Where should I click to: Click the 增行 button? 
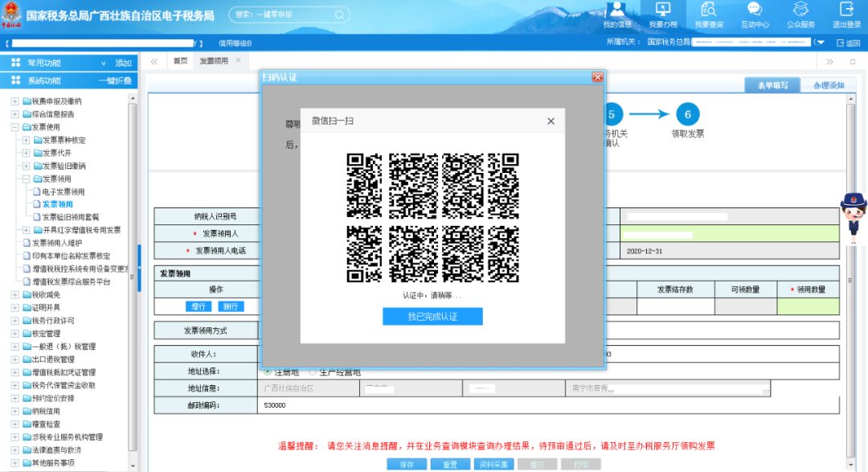[x=199, y=306]
